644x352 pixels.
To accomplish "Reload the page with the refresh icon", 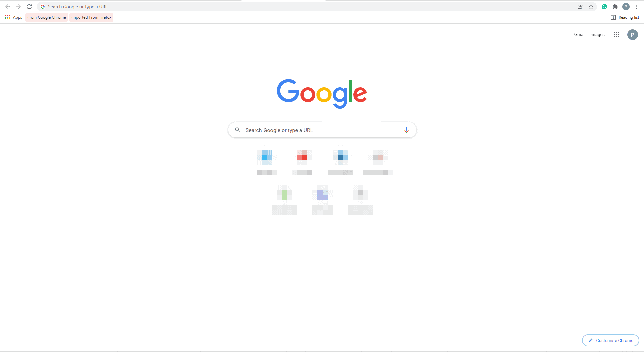I will click(29, 7).
